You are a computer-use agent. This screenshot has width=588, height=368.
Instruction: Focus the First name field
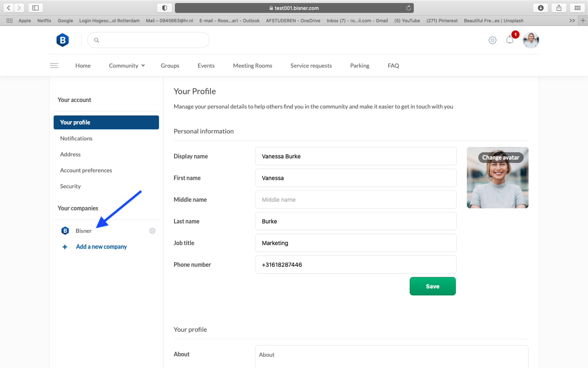[356, 178]
